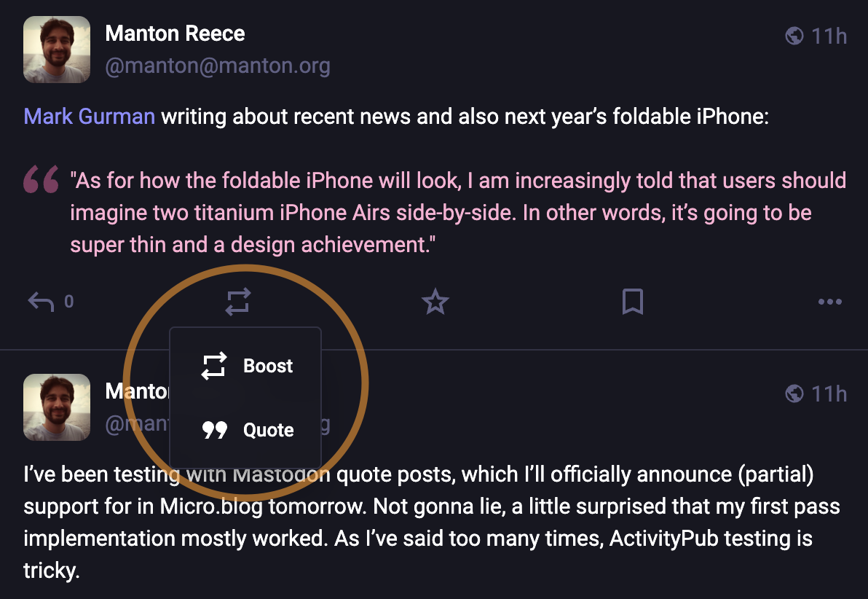Click Manton Reece's avatar on the first post
The image size is (868, 599).
click(x=57, y=50)
